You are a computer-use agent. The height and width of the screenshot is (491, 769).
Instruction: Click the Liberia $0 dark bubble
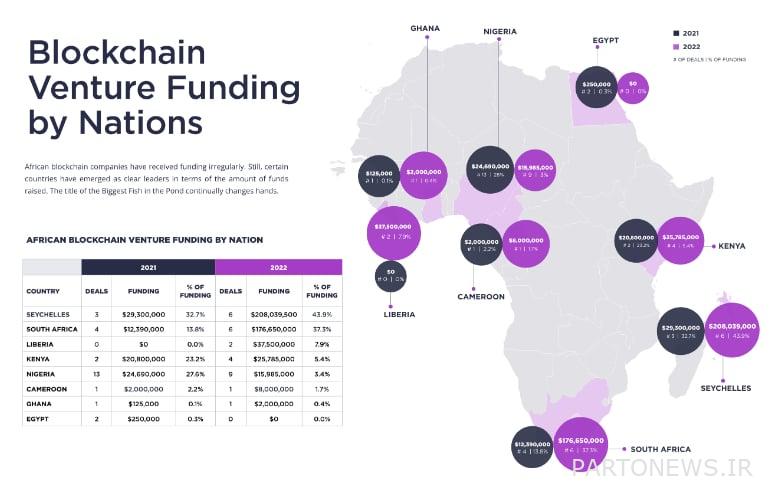(x=390, y=276)
